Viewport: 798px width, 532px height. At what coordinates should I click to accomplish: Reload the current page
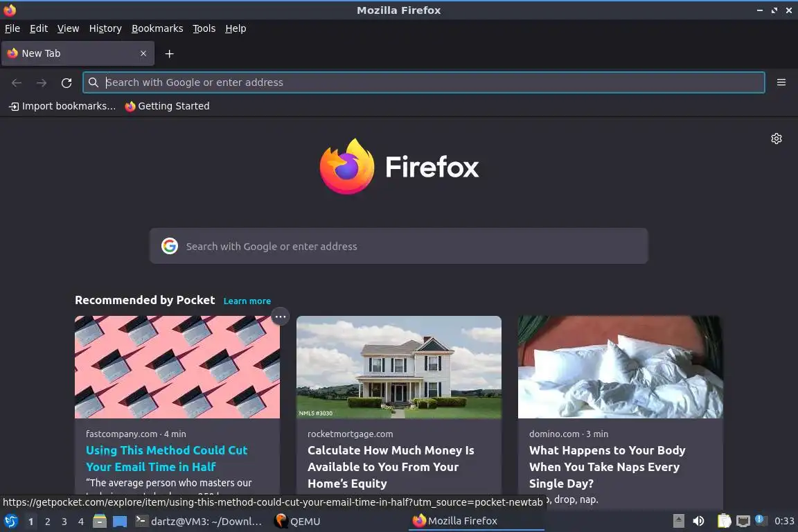tap(66, 82)
